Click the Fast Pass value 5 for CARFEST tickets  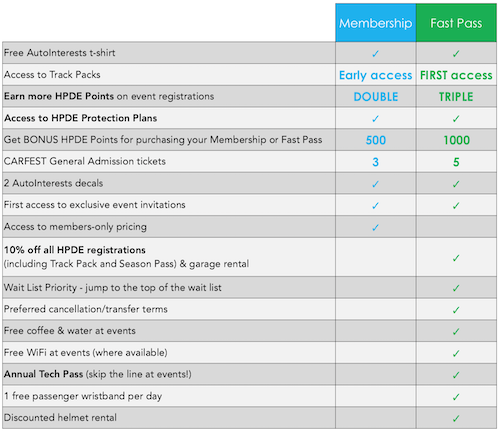coord(456,162)
